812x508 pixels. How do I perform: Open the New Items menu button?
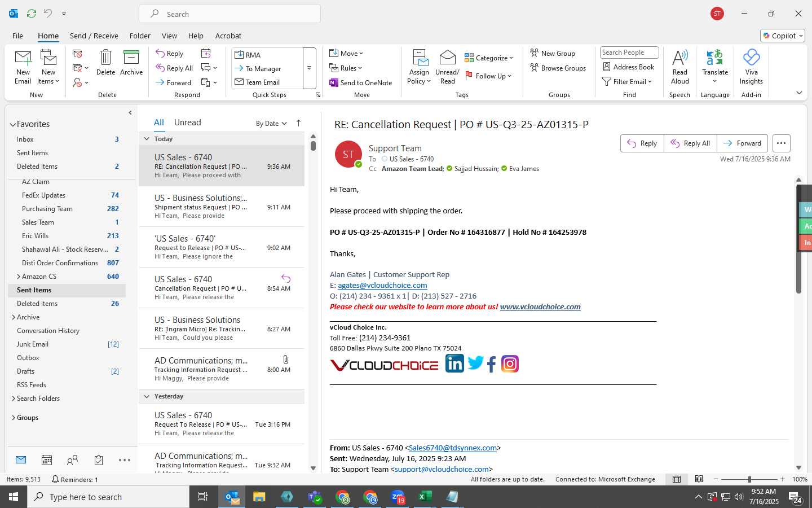point(48,67)
